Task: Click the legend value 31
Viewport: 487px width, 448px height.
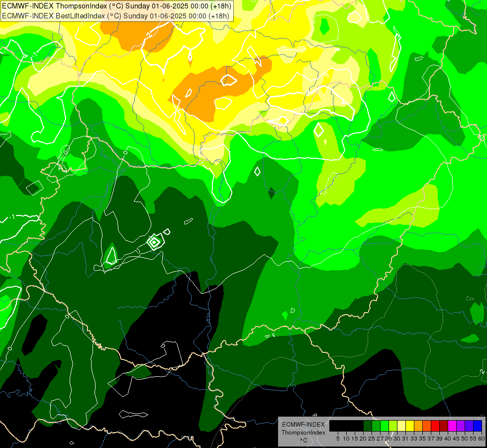Action: tap(405, 439)
